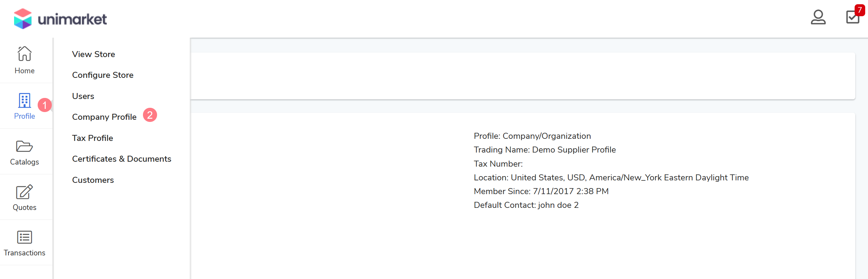Open the Catalogs folder icon
The image size is (868, 279).
point(25,147)
